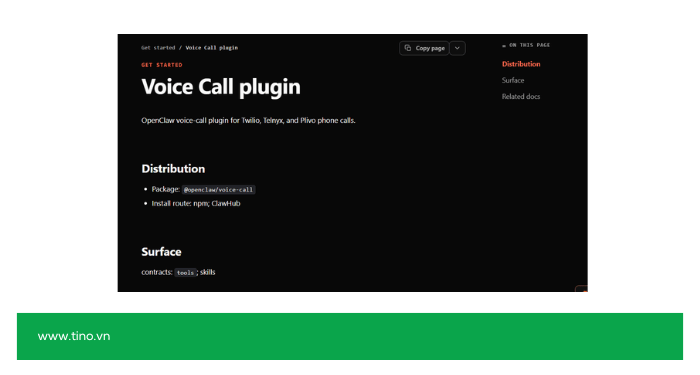This screenshot has height=375, width=700.
Task: Click the OpenClaw voice-call plugin description text
Action: pyautogui.click(x=248, y=121)
